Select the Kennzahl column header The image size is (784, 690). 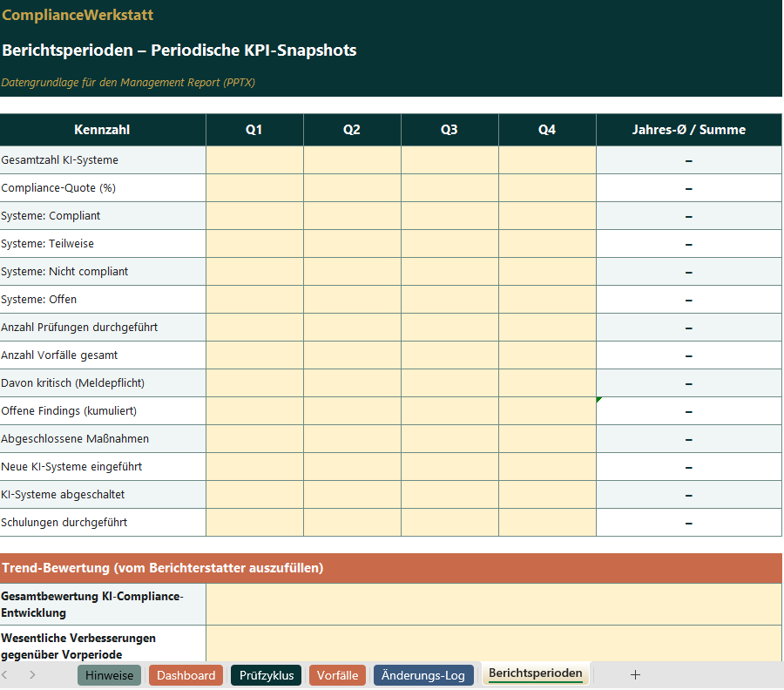click(102, 129)
